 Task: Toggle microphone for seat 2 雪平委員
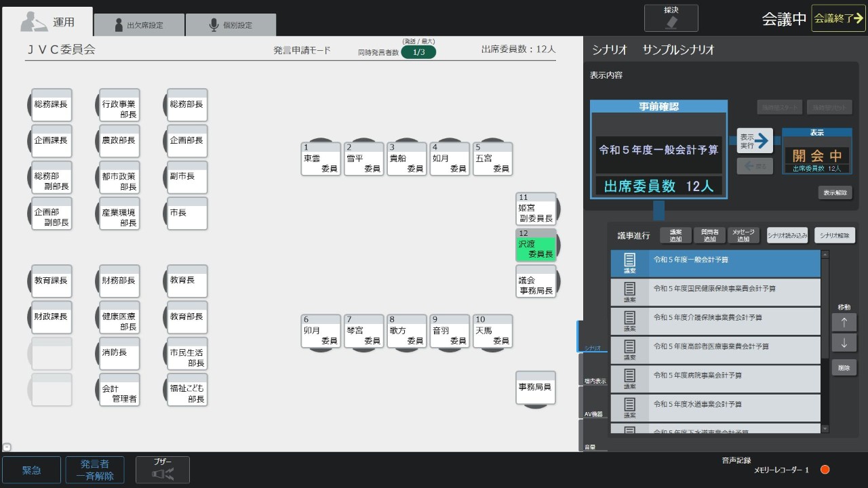coord(364,159)
